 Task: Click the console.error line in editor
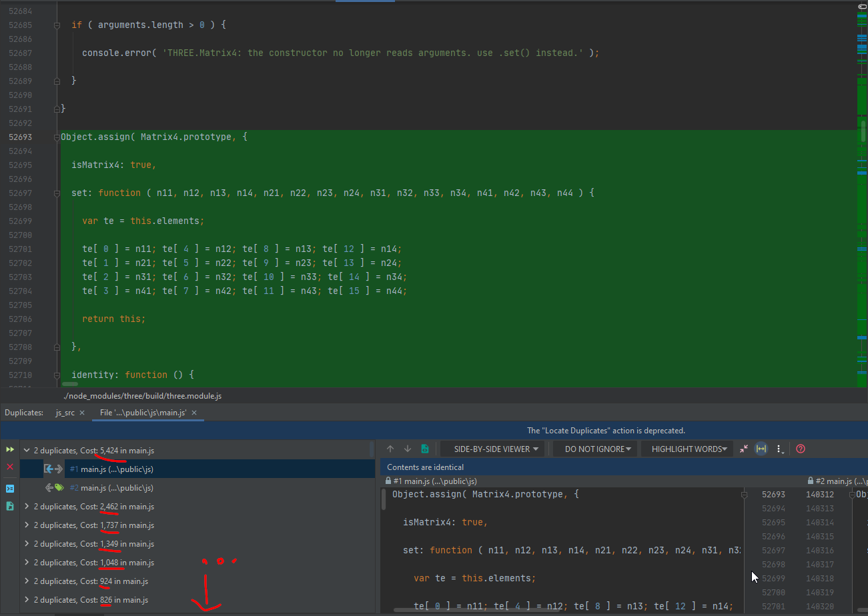[340, 53]
